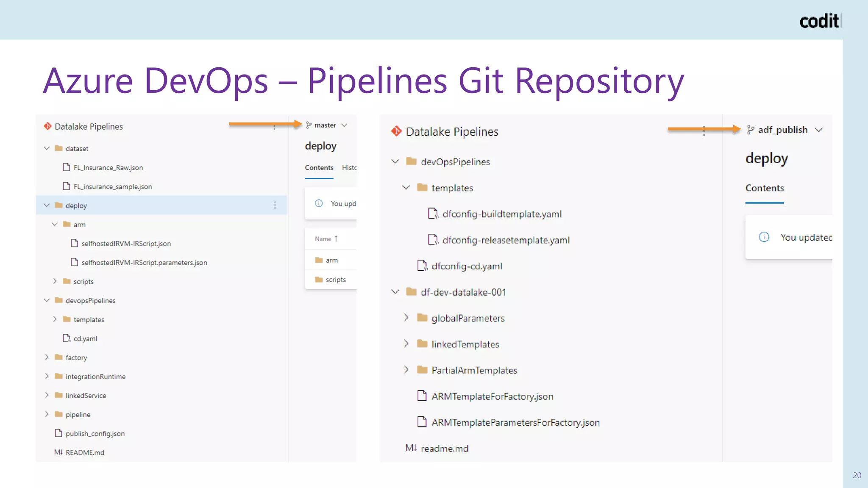Open ARMTemplateForFactory.json file
This screenshot has width=868, height=488.
[492, 396]
